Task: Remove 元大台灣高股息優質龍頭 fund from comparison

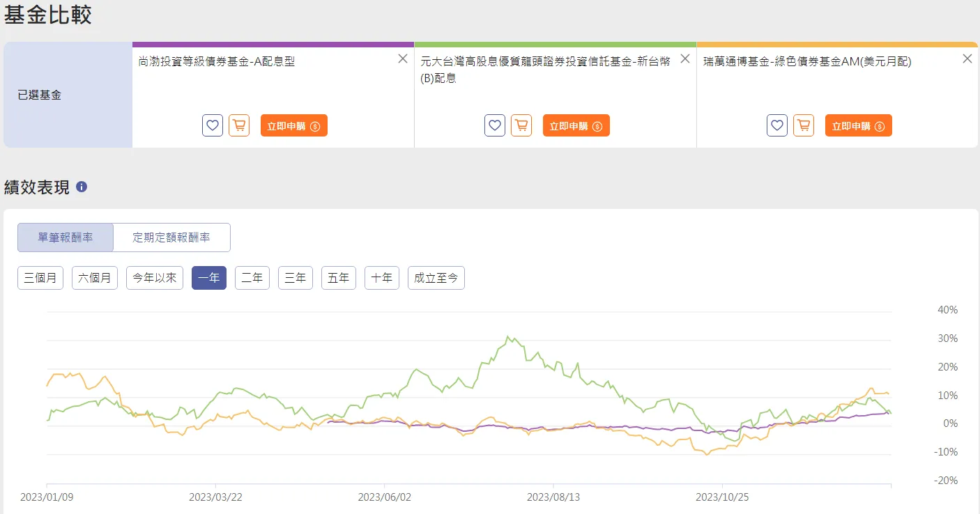Action: (685, 59)
